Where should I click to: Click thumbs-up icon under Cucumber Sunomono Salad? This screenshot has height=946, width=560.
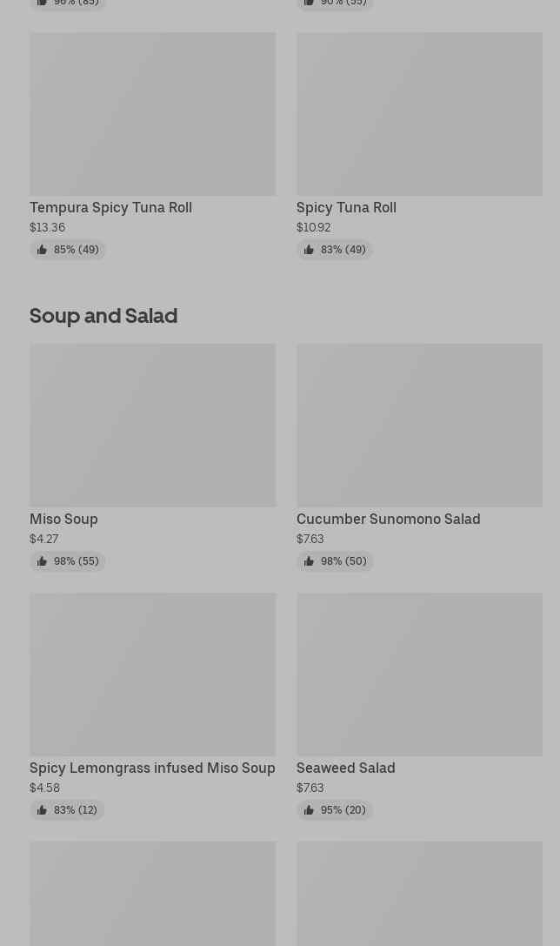click(x=309, y=561)
